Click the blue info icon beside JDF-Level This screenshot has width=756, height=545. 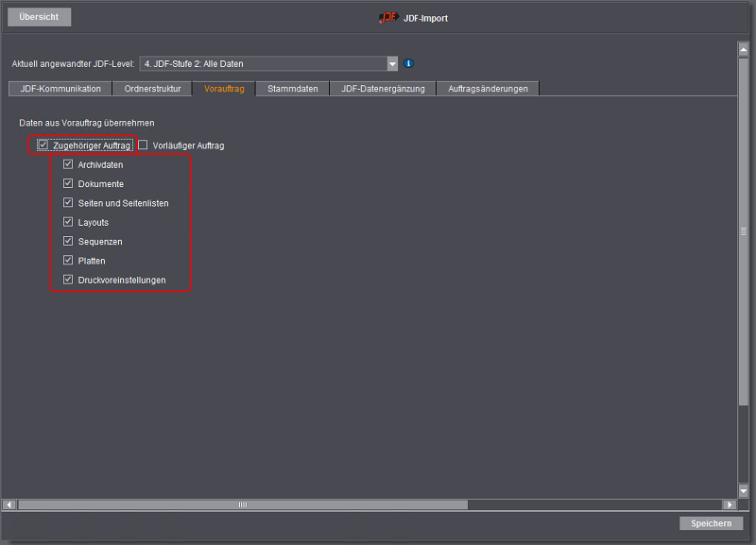[x=409, y=64]
